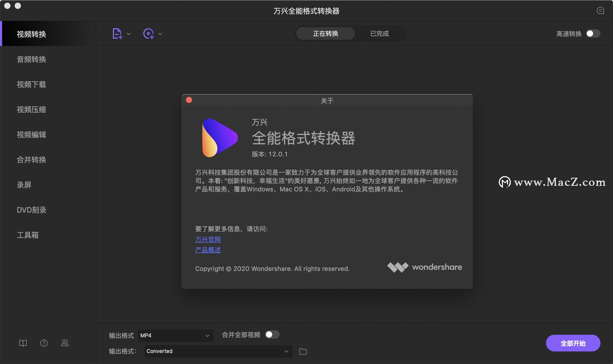Open the 万兴官网 link

click(x=208, y=239)
